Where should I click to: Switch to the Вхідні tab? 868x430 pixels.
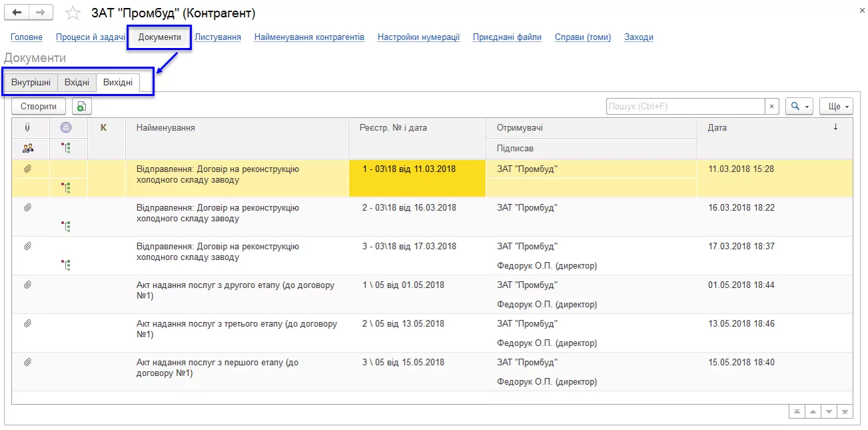pos(77,83)
